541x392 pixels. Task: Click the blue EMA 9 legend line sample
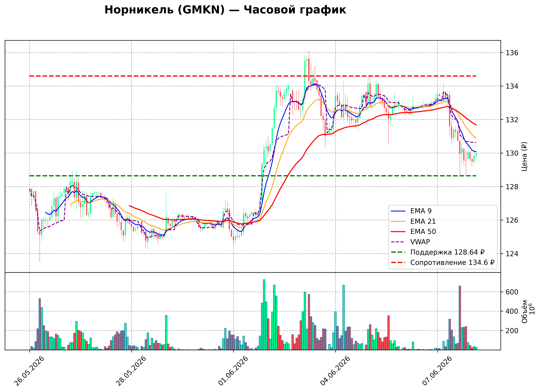coord(398,211)
